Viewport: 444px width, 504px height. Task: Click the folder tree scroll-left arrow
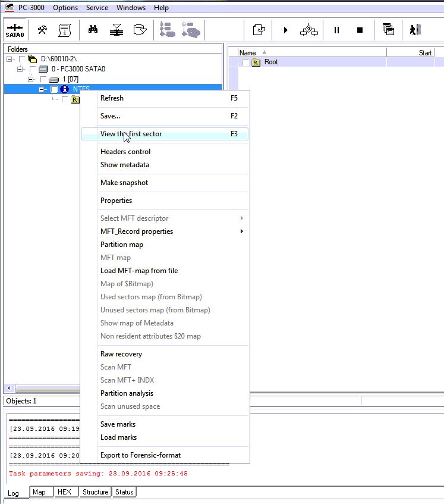(9, 389)
